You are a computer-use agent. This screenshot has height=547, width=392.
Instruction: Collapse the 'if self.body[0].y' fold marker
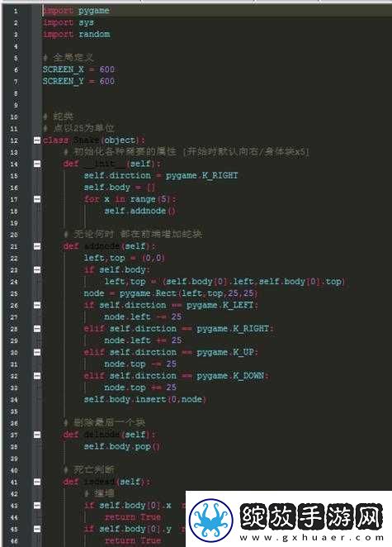coord(37,529)
